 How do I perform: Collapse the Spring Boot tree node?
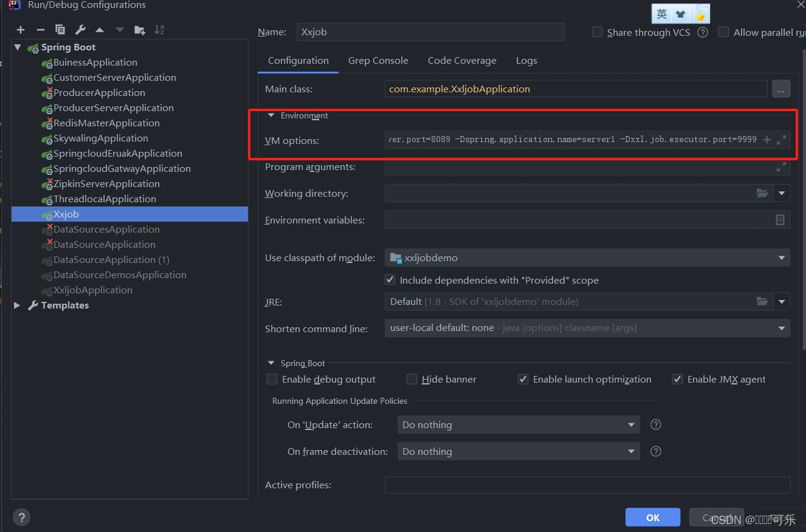18,47
